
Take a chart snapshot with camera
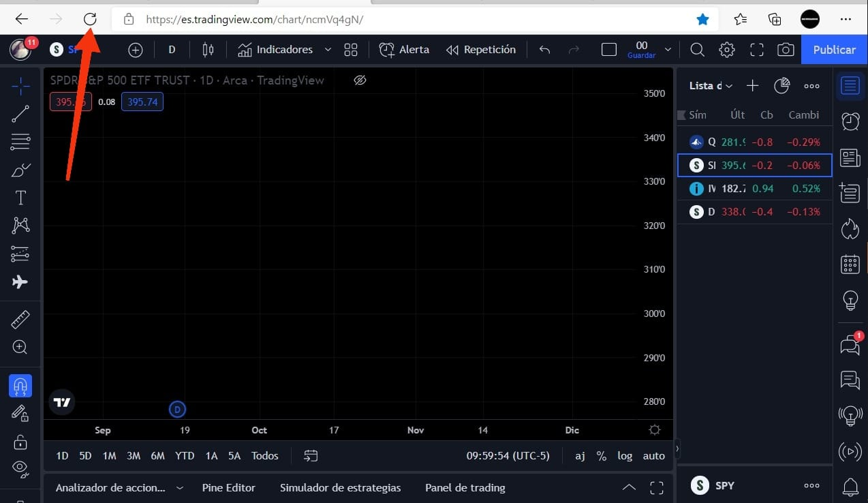click(786, 50)
